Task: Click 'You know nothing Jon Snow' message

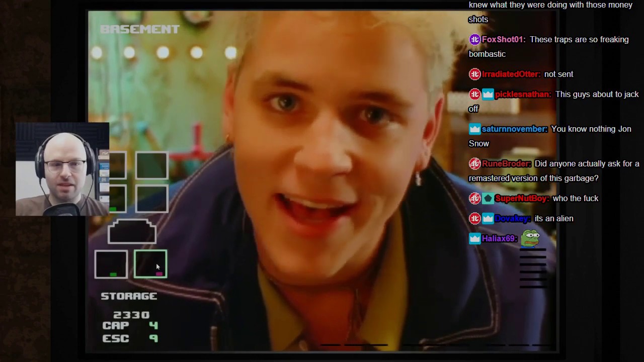Action: (550, 136)
